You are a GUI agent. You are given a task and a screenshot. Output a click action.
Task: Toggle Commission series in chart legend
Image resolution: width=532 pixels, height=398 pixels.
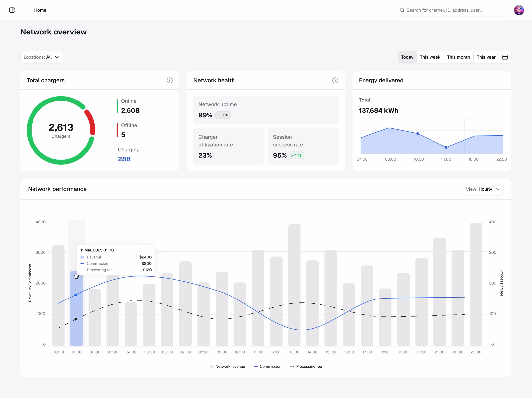pyautogui.click(x=268, y=366)
